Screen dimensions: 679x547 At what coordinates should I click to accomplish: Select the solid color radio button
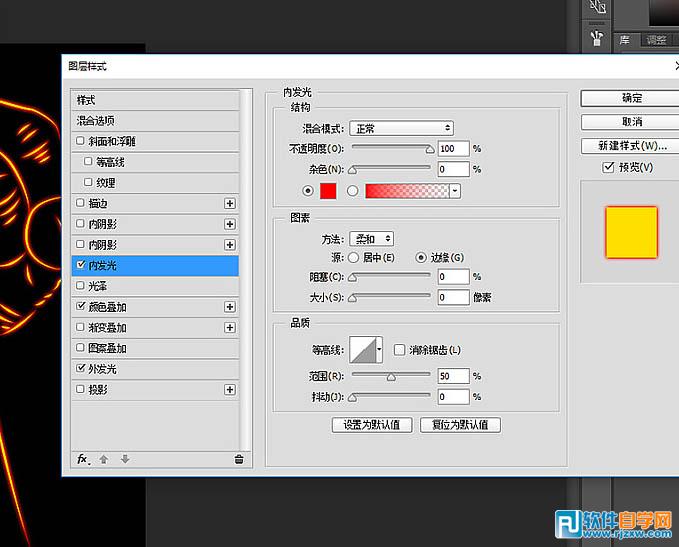coord(308,191)
